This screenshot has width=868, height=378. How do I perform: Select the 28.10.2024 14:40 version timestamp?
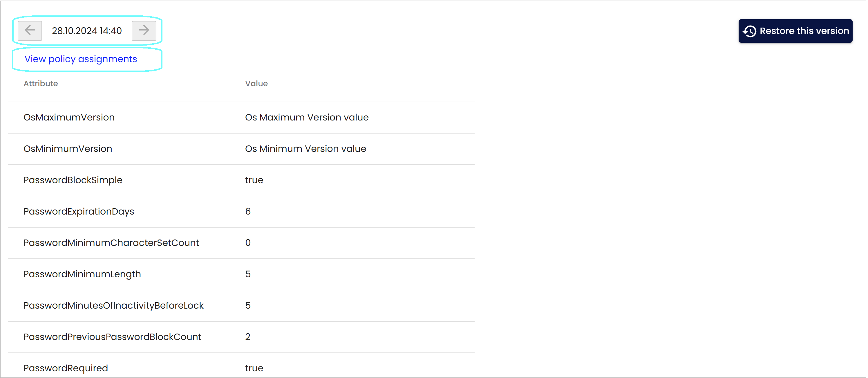point(87,31)
